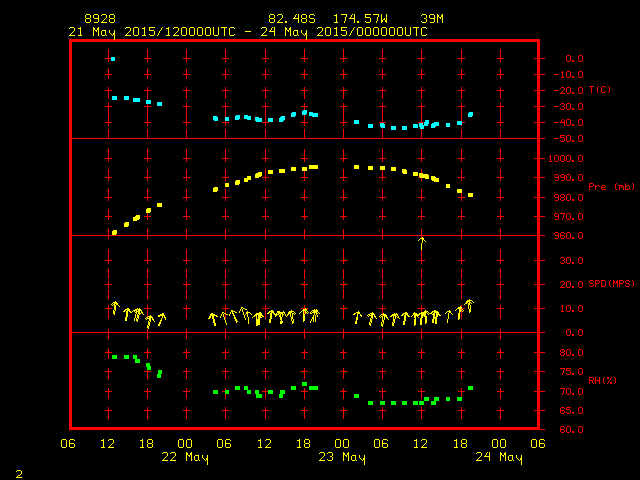This screenshot has height=480, width=640.
Task: Click the -40.0 temperature tick label
Action: [x=569, y=123]
